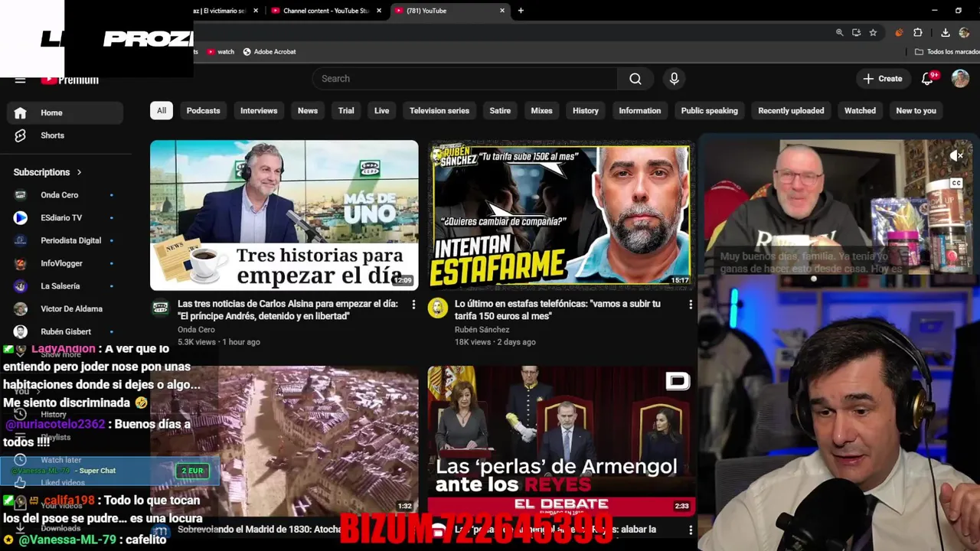Expand the Subscriptions section arrow
The image size is (980, 551).
point(79,172)
